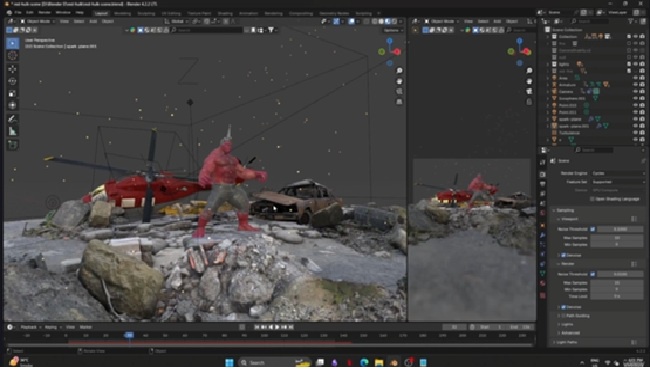Image resolution: width=650 pixels, height=369 pixels.
Task: Expand the Light Paths panel
Action: coord(566,342)
